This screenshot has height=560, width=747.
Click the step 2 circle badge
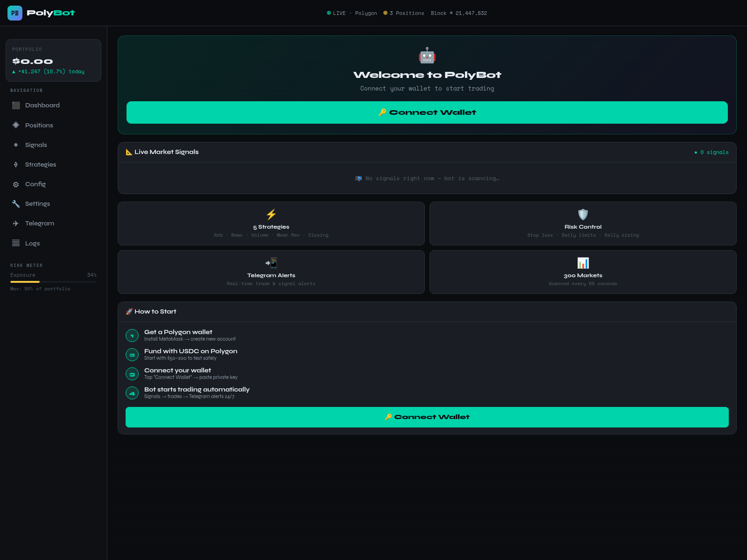(132, 355)
